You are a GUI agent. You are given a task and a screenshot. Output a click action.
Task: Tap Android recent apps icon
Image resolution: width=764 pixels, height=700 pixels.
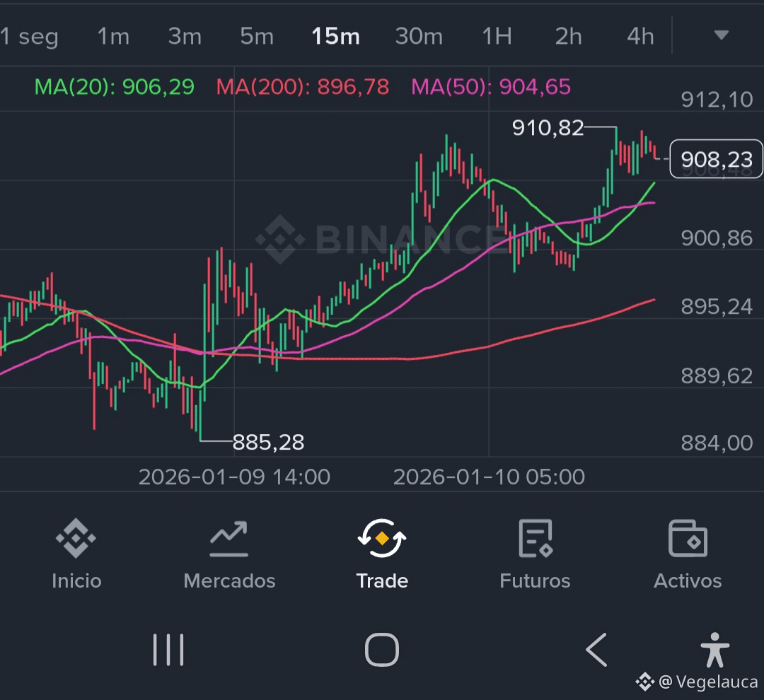168,649
